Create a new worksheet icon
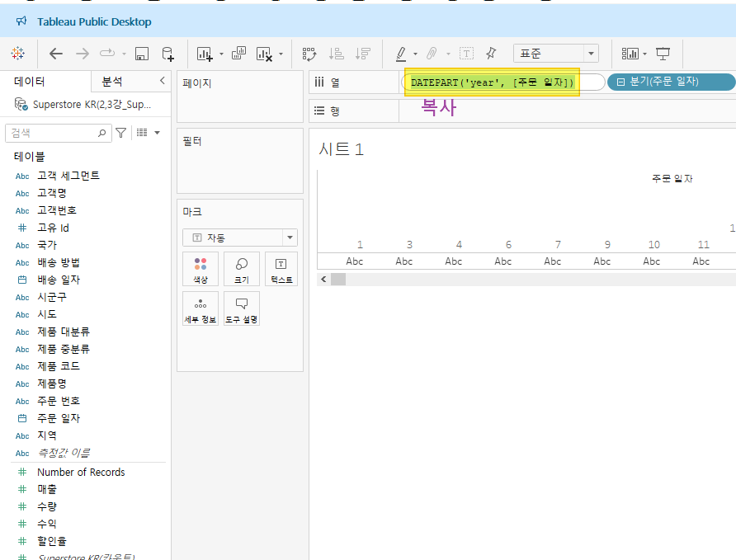Image resolution: width=736 pixels, height=560 pixels. (x=205, y=54)
